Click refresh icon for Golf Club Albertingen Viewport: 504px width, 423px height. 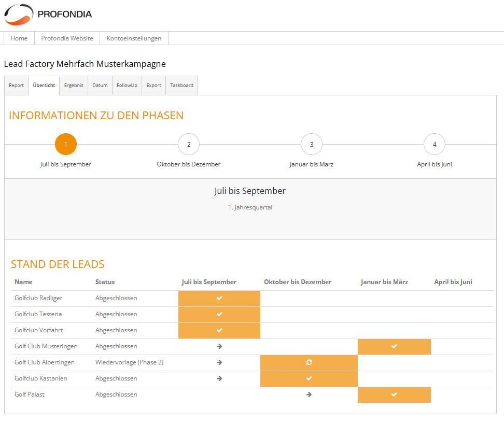[309, 362]
